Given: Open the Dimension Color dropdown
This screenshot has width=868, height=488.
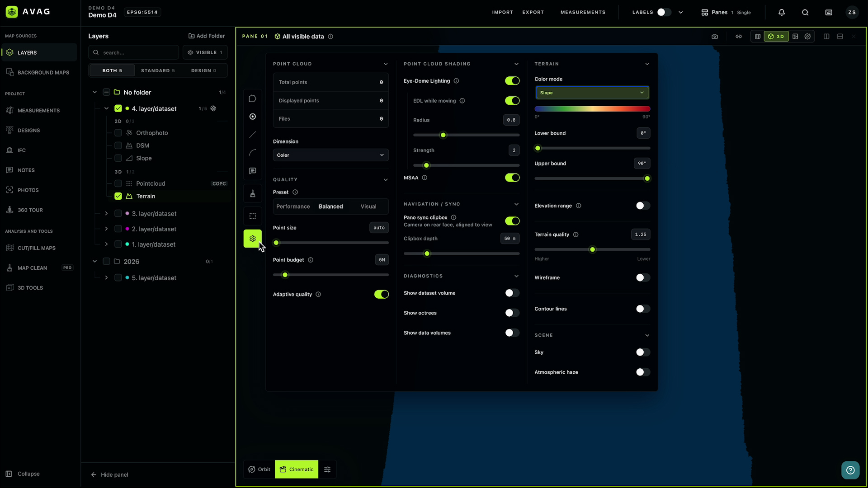Looking at the screenshot, I should pos(330,155).
